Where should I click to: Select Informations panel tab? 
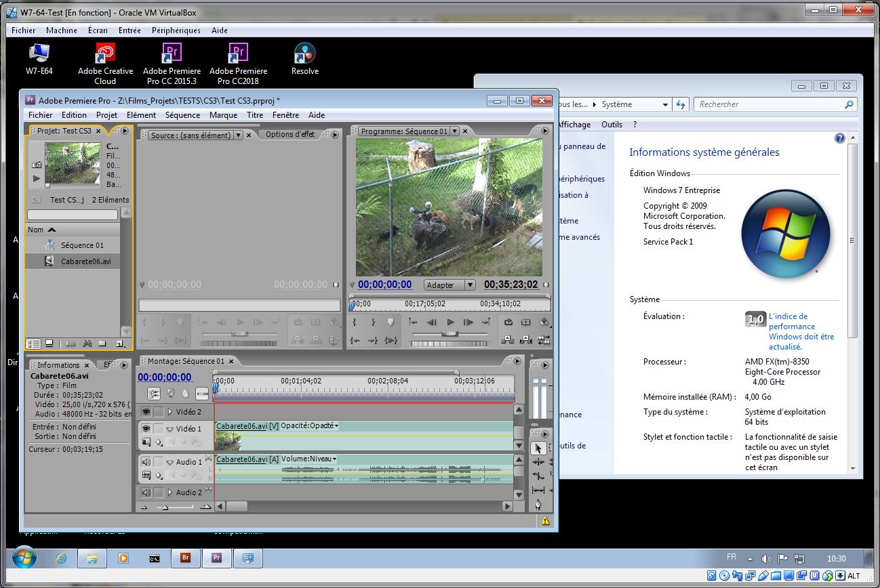(x=58, y=365)
